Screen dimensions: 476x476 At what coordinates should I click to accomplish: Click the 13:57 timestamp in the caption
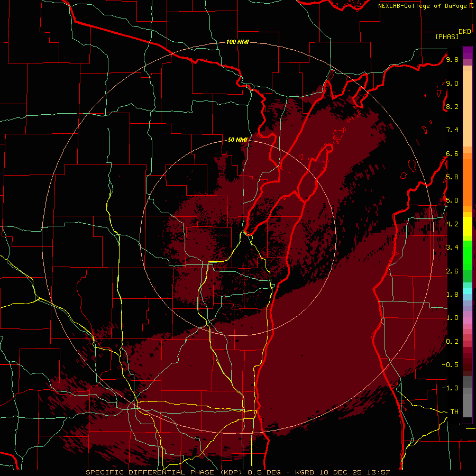click(378, 472)
